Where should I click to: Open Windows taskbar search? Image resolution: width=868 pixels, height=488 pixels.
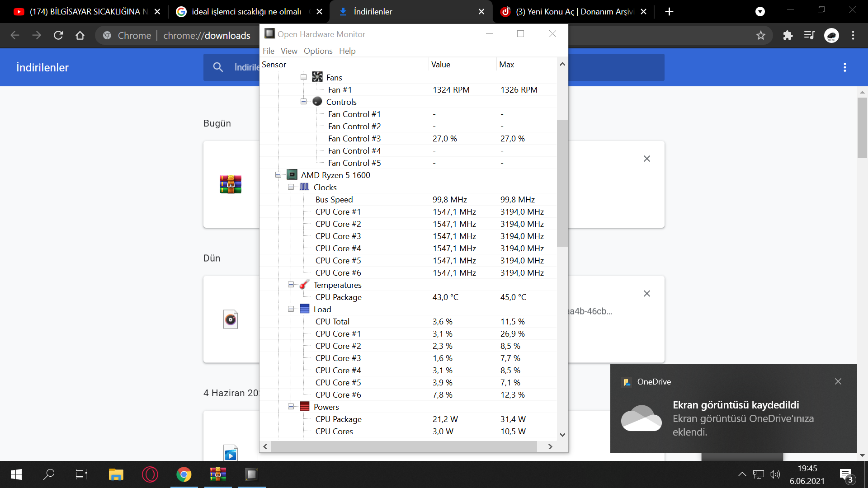click(48, 474)
